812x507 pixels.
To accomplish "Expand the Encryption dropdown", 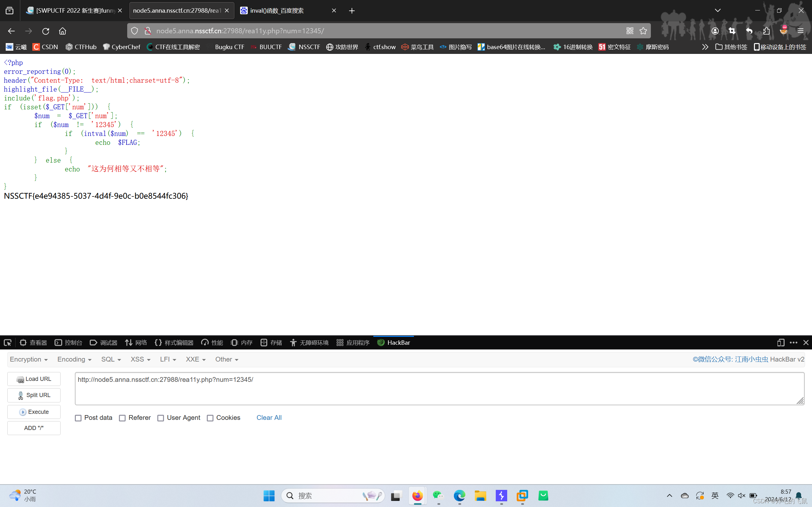I will pos(29,359).
